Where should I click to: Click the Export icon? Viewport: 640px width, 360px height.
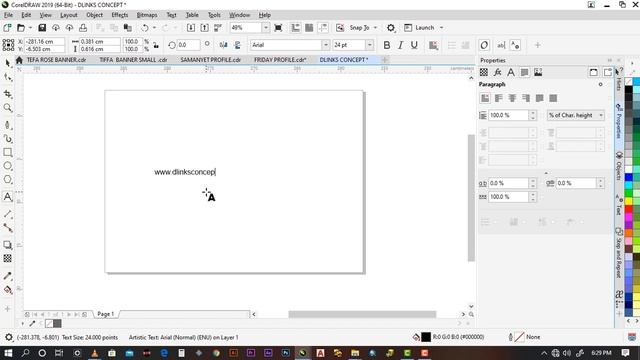(x=204, y=28)
